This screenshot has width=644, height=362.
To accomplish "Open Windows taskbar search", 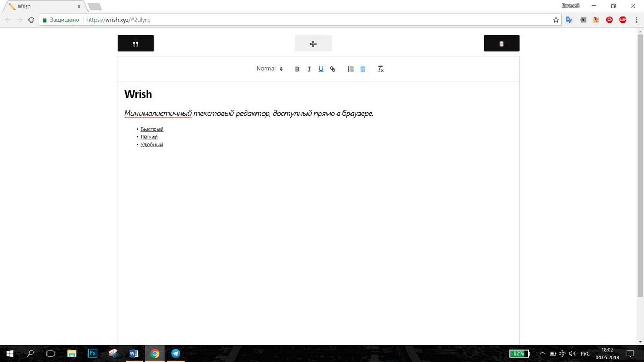I will (x=31, y=353).
